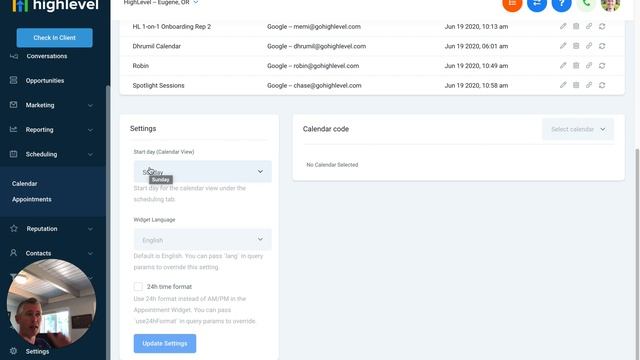Expand the Reputation menu chevron
This screenshot has width=640, height=360.
pos(90,229)
